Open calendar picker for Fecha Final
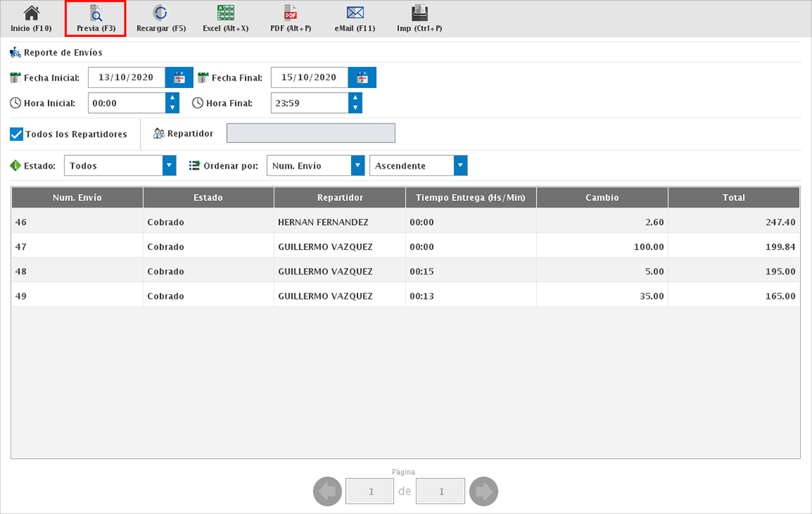Image resolution: width=812 pixels, height=514 pixels. click(362, 78)
